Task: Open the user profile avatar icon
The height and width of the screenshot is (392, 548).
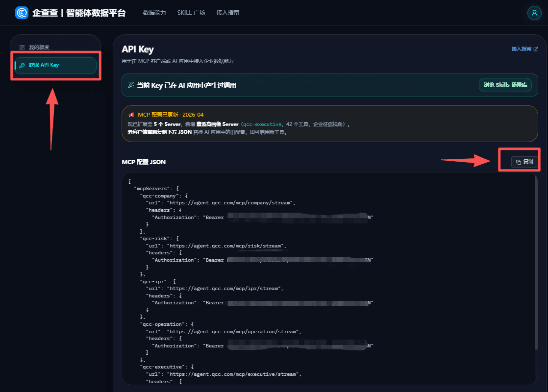Action: [x=534, y=13]
